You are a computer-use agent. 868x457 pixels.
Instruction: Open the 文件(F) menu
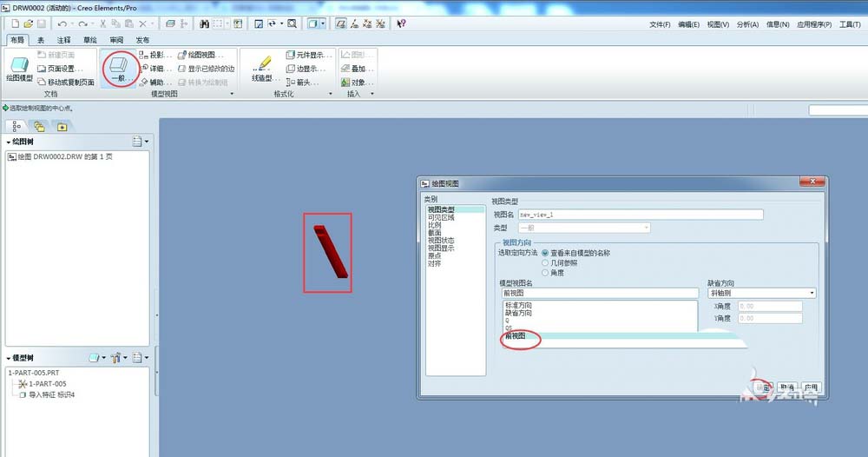(660, 24)
